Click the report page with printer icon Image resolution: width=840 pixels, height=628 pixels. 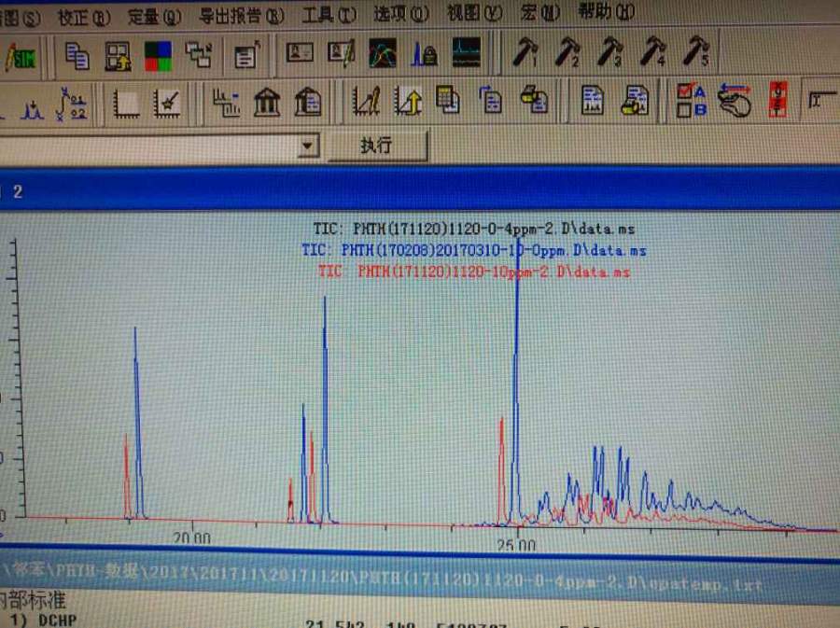pyautogui.click(x=636, y=100)
